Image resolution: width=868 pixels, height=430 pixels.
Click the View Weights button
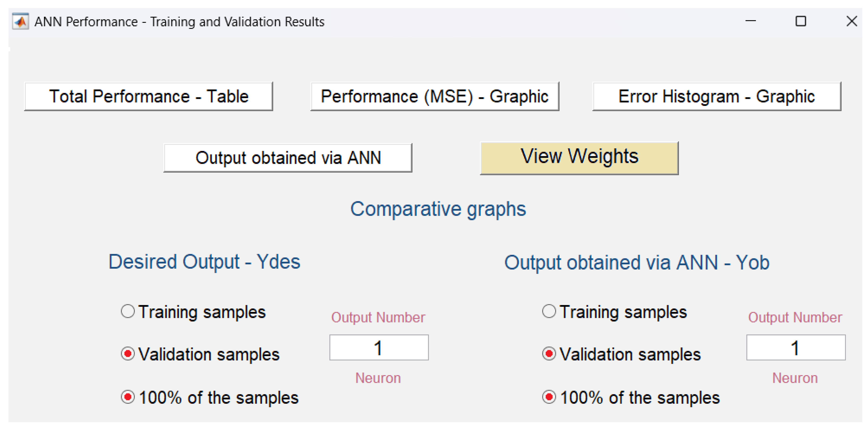click(x=579, y=158)
